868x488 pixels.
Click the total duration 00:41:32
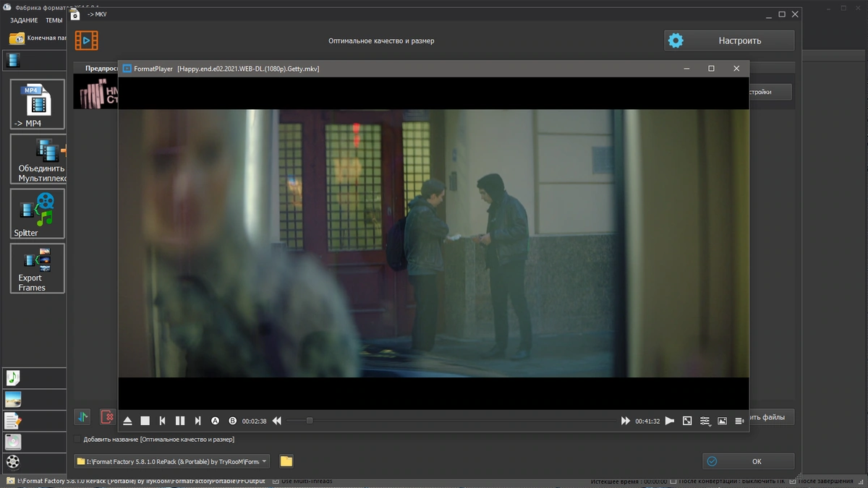pos(647,421)
